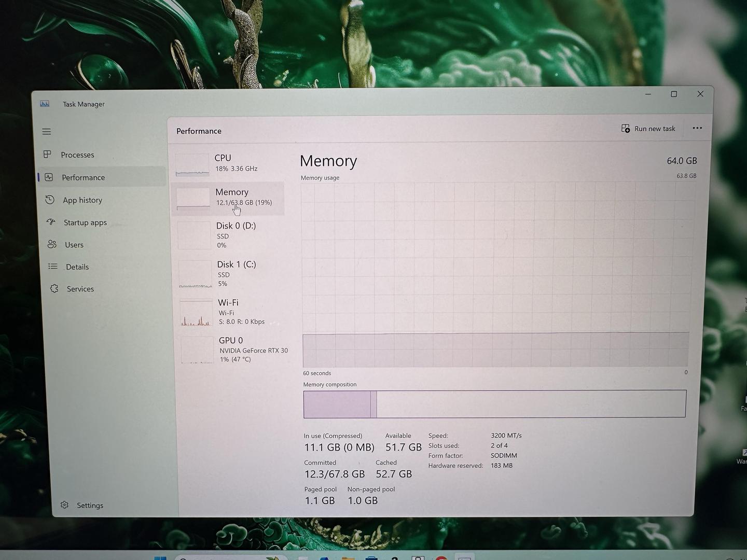Open the Processes page icon
This screenshot has width=747, height=560.
(x=47, y=155)
